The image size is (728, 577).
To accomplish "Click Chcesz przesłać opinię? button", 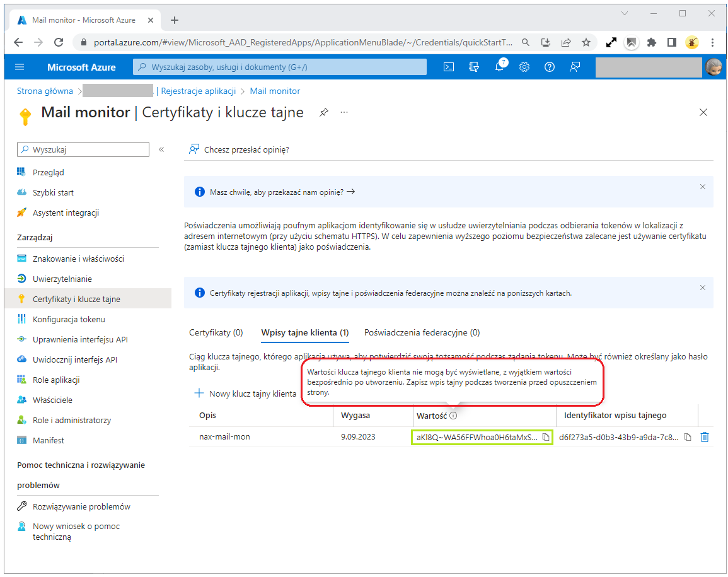I will [x=239, y=149].
